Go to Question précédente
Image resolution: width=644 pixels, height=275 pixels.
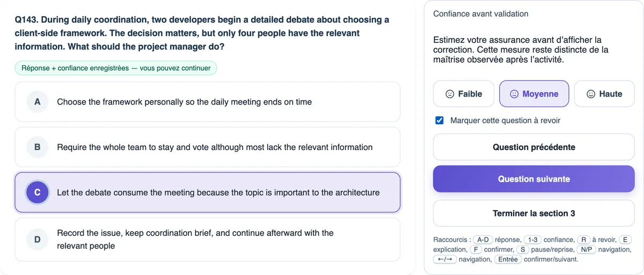click(534, 147)
